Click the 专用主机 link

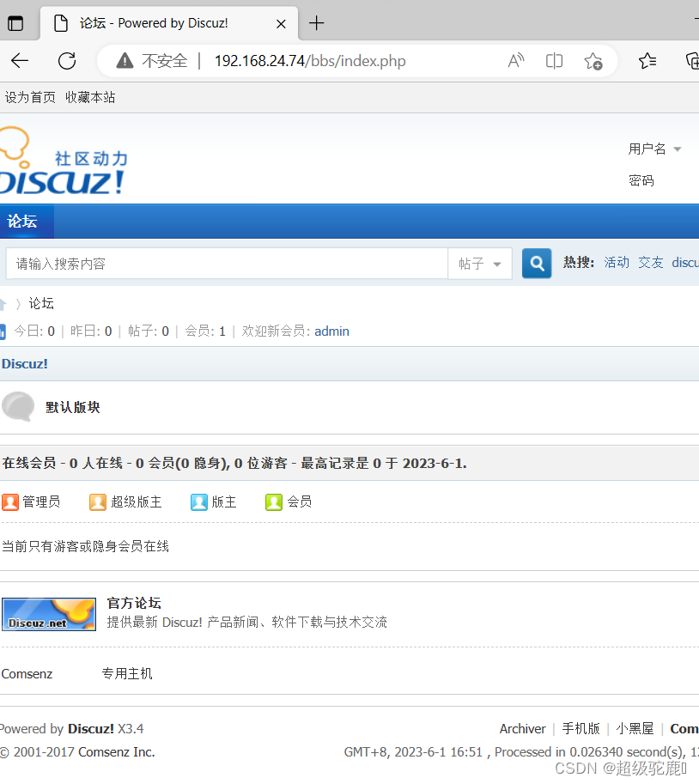pyautogui.click(x=127, y=673)
